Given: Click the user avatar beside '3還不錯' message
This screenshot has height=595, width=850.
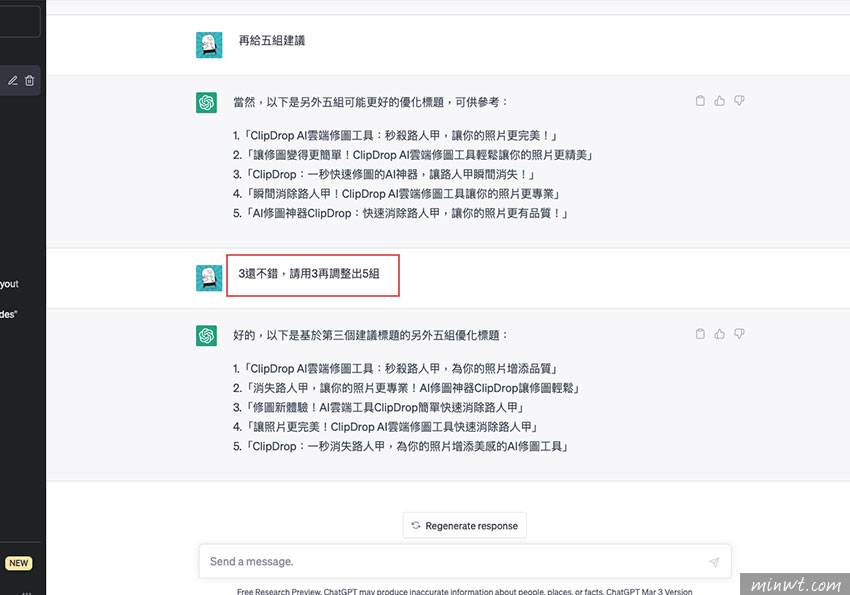Looking at the screenshot, I should [x=208, y=278].
